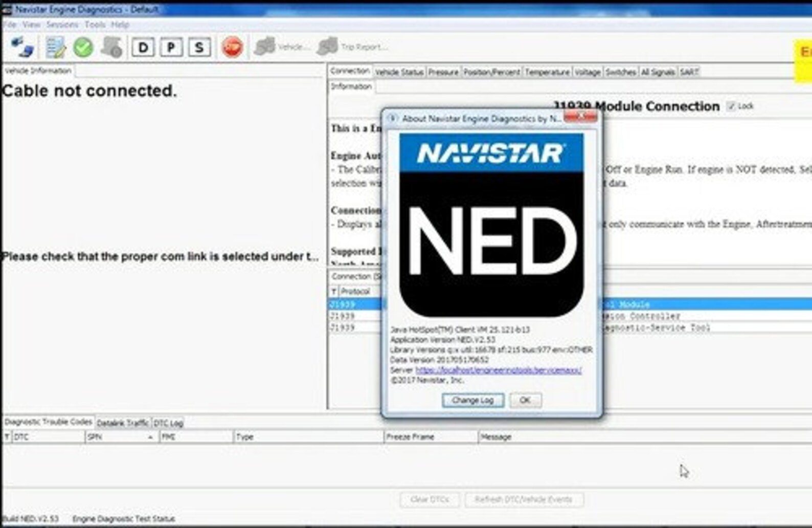Click the Cable not connected message
812x528 pixels.
tap(89, 91)
